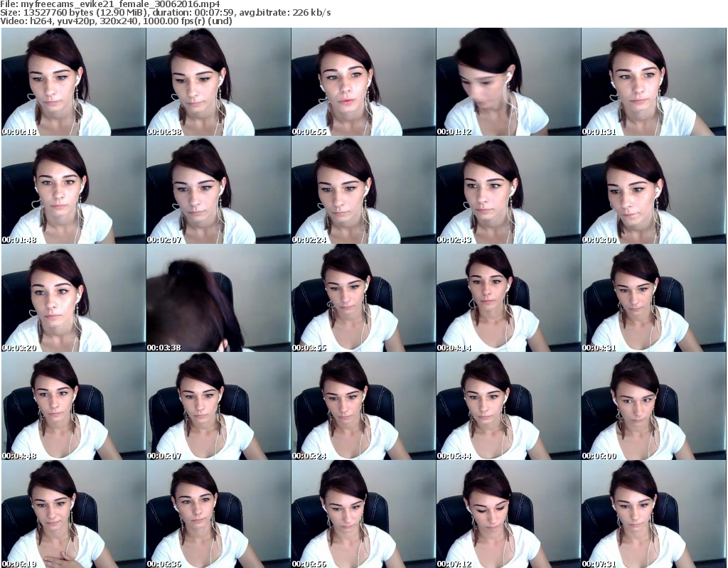Select the thumbnail stamped 00:00:55

tap(363, 82)
